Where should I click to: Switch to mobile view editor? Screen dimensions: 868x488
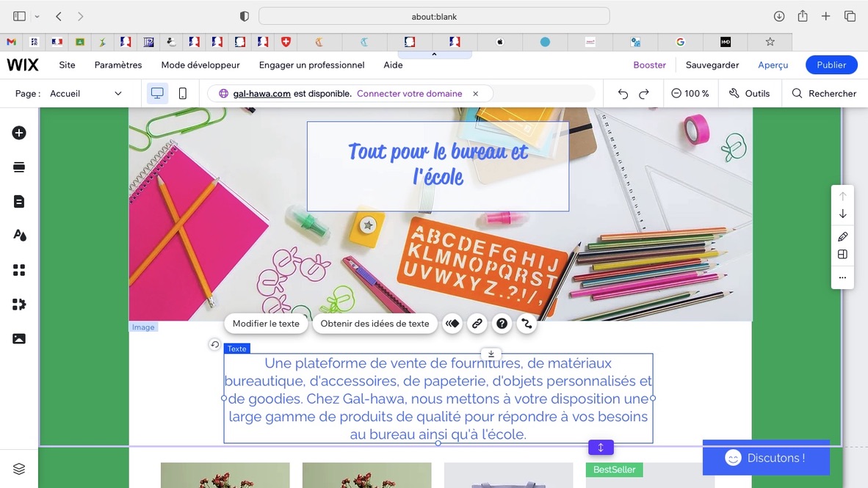[183, 93]
